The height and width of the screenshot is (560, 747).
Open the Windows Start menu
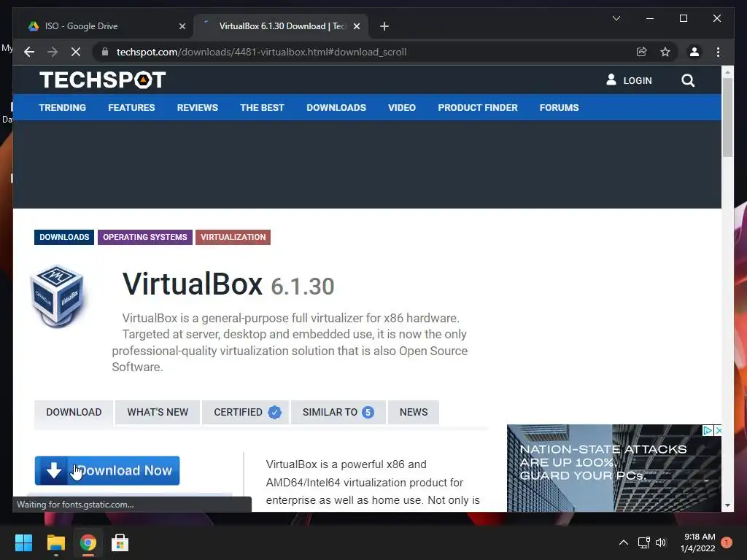24,542
